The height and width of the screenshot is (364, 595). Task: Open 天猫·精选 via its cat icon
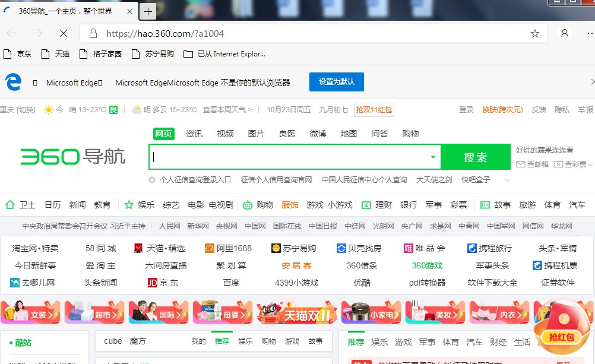point(137,248)
